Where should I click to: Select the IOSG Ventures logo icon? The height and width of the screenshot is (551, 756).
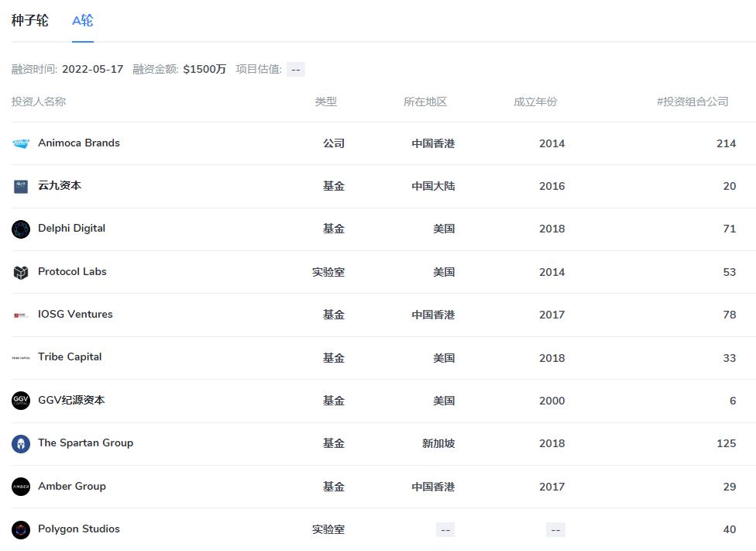pos(21,315)
